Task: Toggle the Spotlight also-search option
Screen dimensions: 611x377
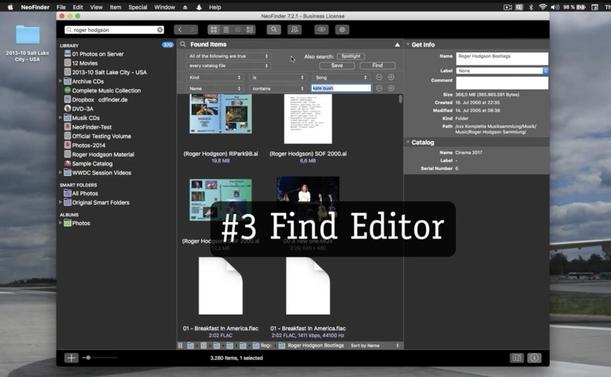Action: coord(351,56)
